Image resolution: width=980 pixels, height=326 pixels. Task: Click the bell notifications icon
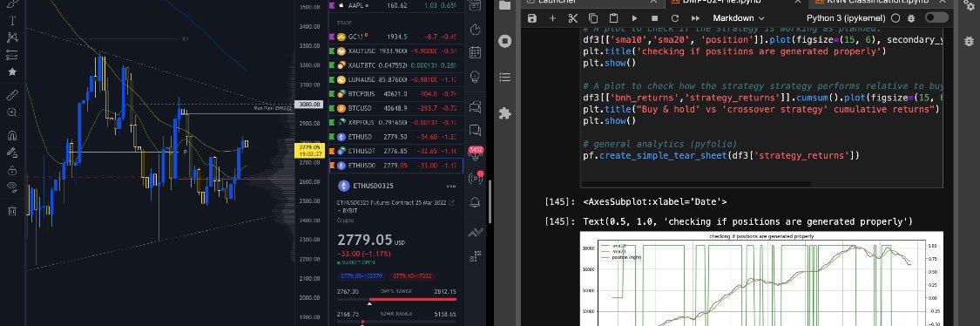click(475, 201)
